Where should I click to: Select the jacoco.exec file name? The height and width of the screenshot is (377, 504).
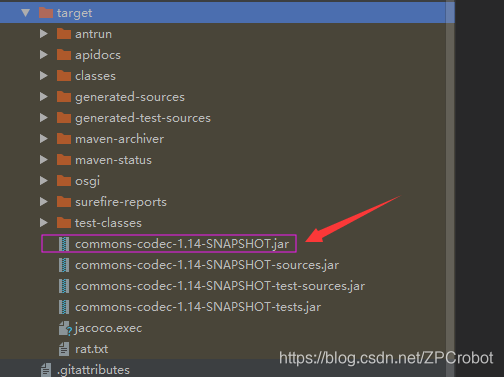pos(108,328)
